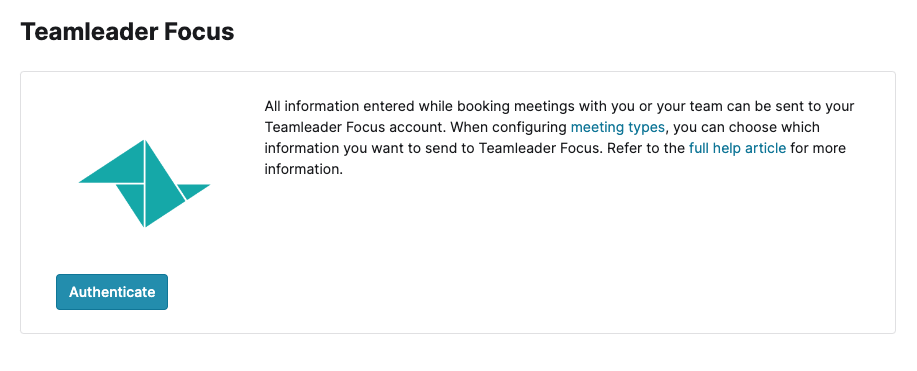The height and width of the screenshot is (371, 917).
Task: Click the teal Teamleader Focus bird logo
Action: (144, 183)
